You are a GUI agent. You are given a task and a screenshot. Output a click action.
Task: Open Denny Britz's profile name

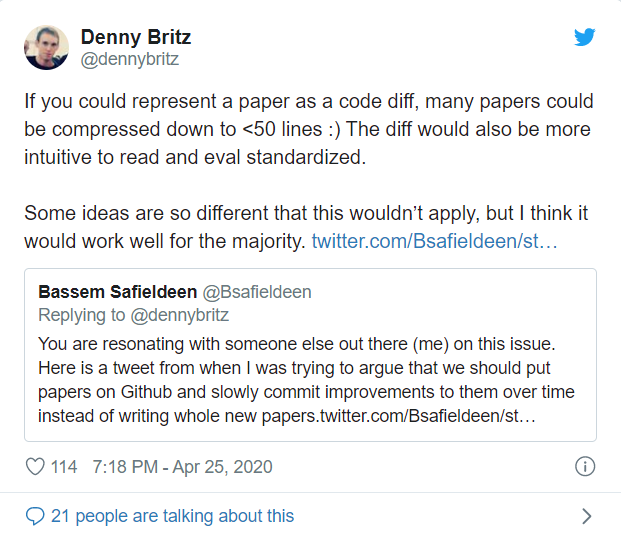[x=135, y=37]
